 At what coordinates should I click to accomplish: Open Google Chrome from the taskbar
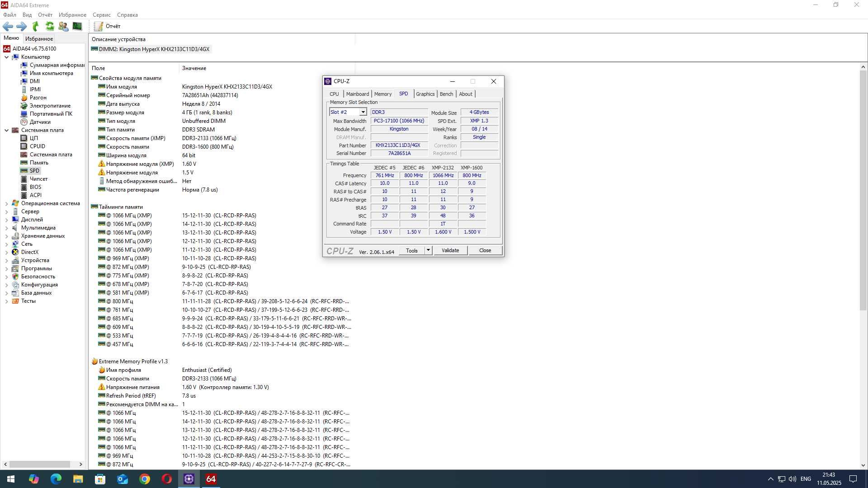click(145, 479)
